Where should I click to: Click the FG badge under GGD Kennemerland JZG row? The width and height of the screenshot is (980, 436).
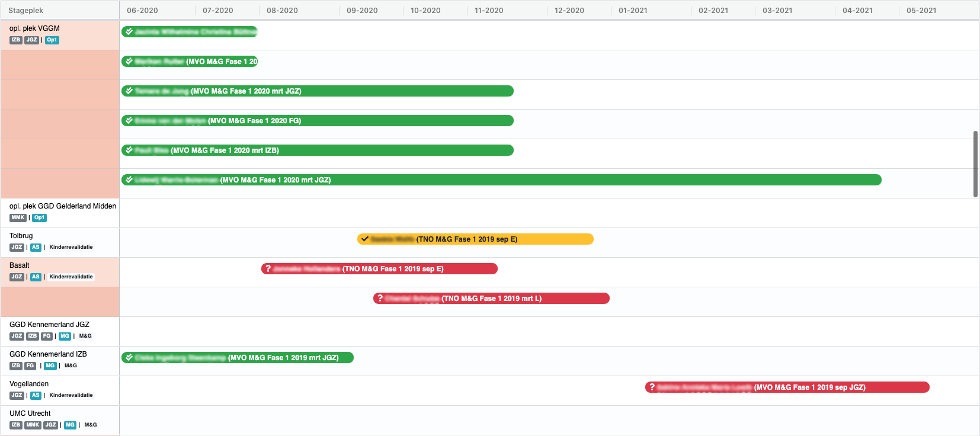47,336
